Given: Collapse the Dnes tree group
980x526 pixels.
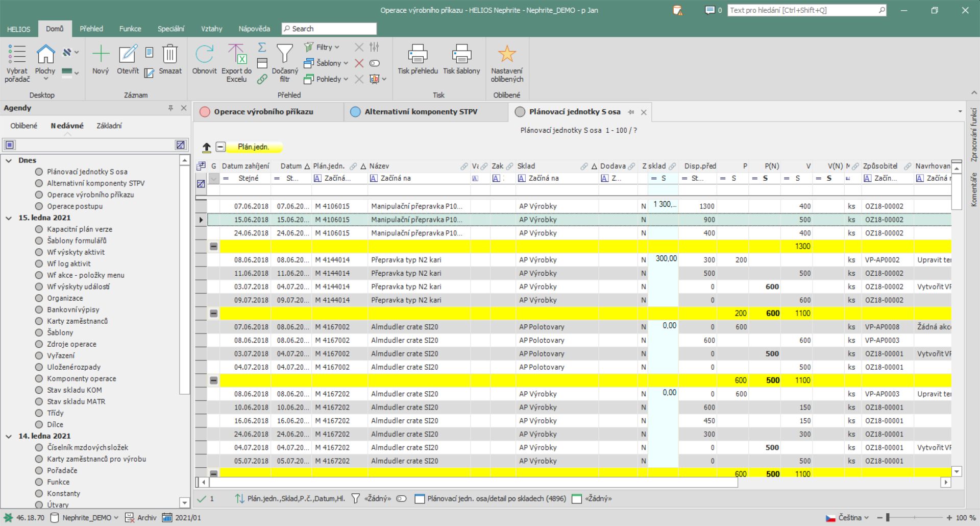Looking at the screenshot, I should [9, 160].
